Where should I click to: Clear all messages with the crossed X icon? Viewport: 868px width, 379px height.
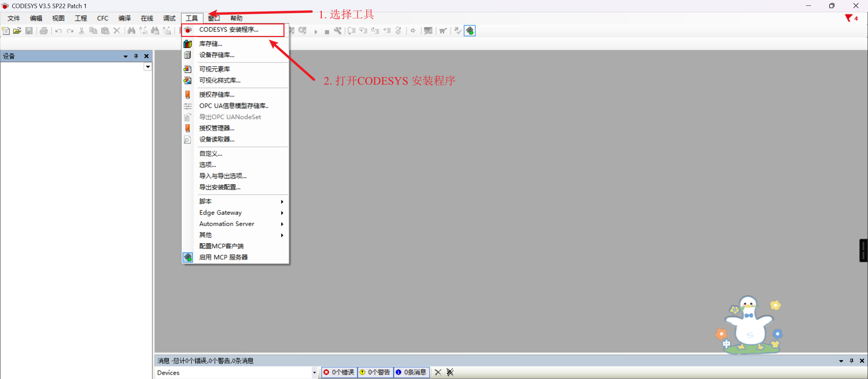tap(450, 372)
